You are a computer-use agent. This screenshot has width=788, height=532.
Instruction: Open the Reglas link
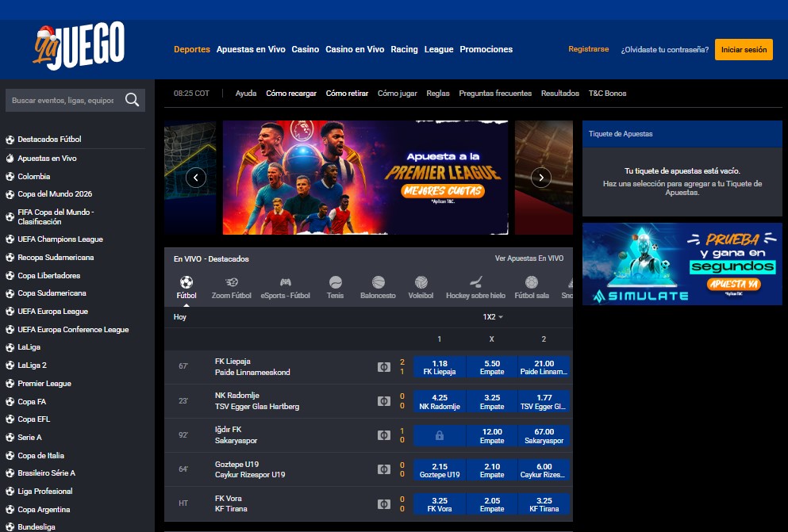tap(438, 94)
